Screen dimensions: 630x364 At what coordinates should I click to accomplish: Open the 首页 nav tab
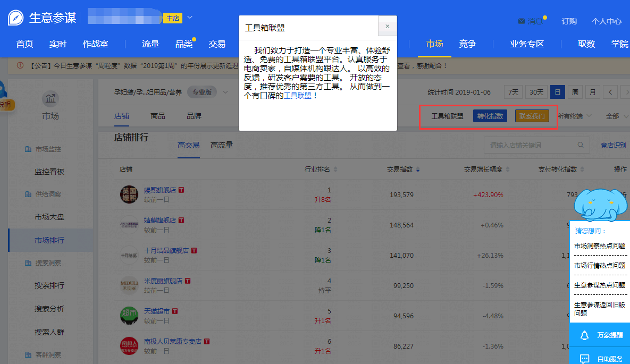point(24,44)
